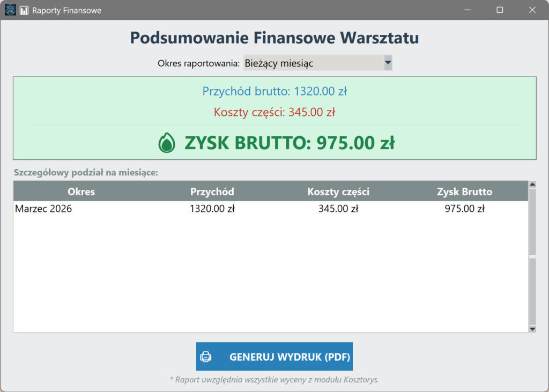The width and height of the screenshot is (549, 392).
Task: Close the Raporty Finansowe window
Action: point(532,10)
